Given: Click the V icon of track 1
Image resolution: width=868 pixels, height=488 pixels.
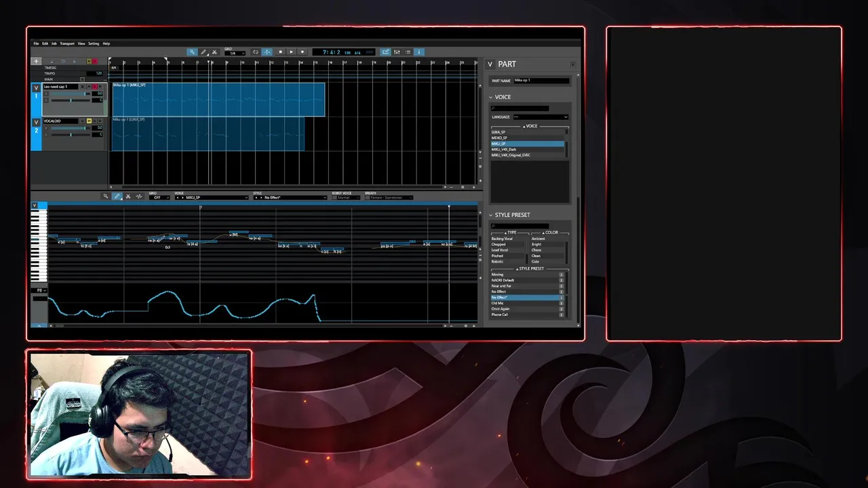Looking at the screenshot, I should pos(36,88).
